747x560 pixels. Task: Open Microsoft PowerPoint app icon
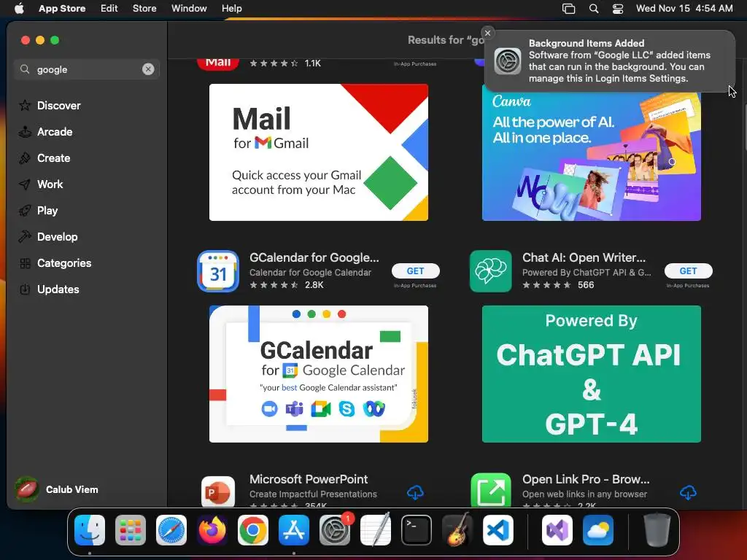point(218,491)
